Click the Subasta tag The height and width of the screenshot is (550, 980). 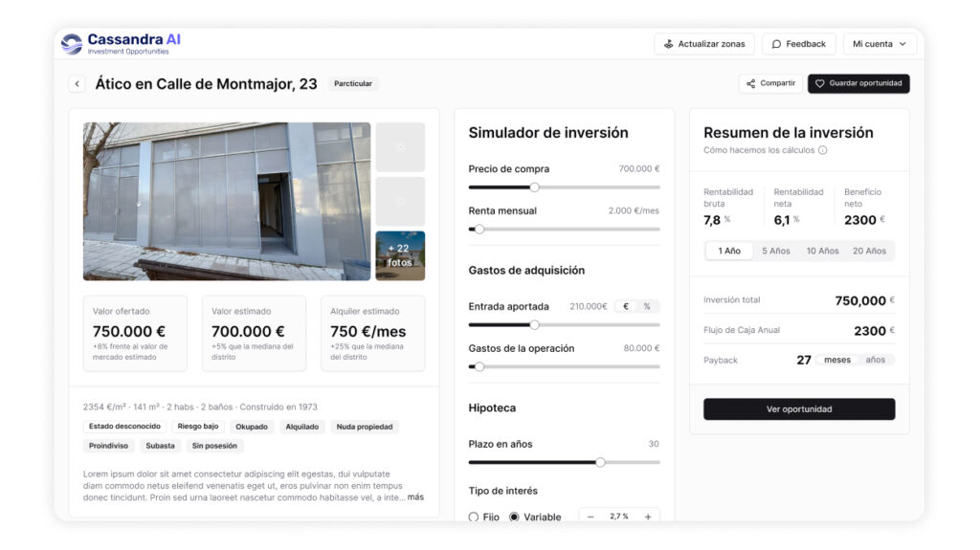(160, 446)
